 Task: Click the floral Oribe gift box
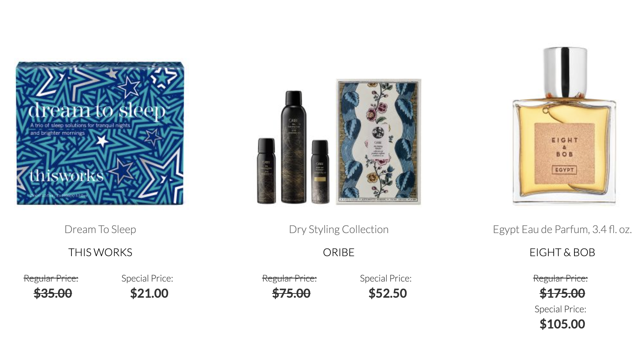pyautogui.click(x=379, y=142)
